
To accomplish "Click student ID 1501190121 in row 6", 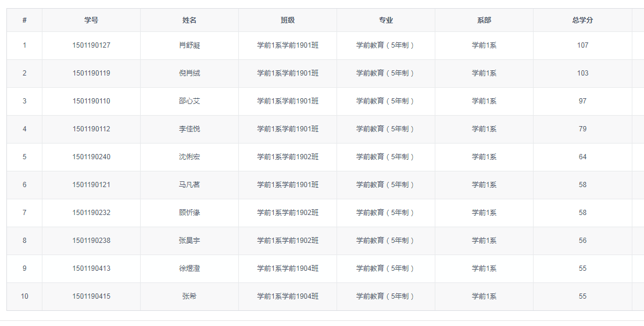I will (91, 185).
